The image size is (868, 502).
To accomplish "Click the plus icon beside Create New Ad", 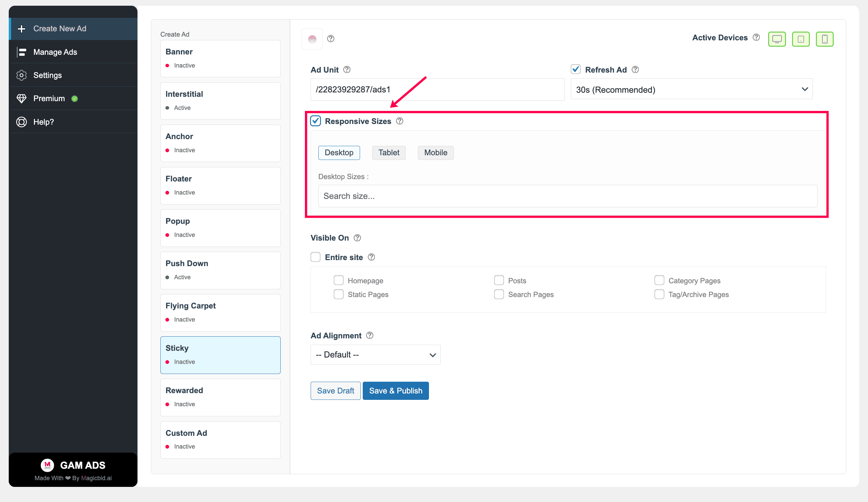I will 22,29.
